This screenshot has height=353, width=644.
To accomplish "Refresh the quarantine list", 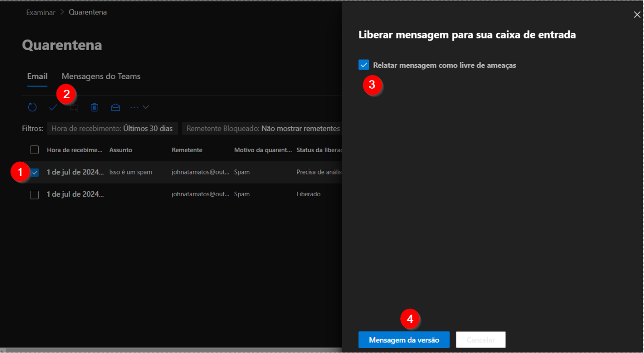I will tap(32, 108).
